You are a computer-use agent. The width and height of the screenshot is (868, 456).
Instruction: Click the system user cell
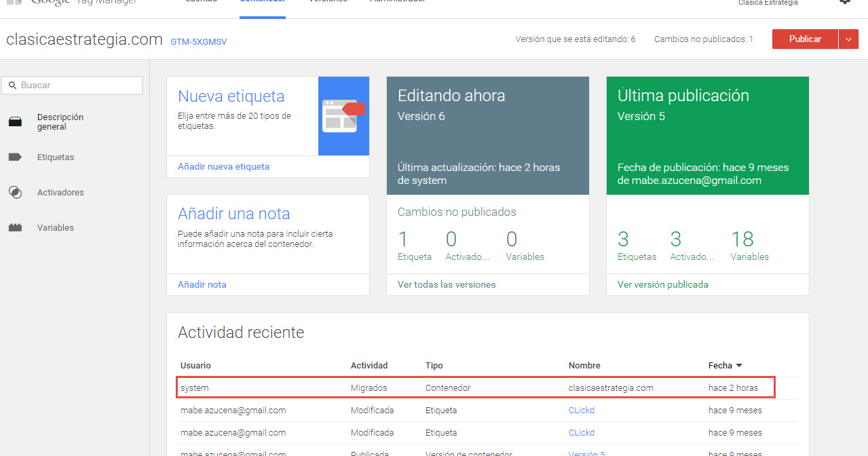pos(195,388)
